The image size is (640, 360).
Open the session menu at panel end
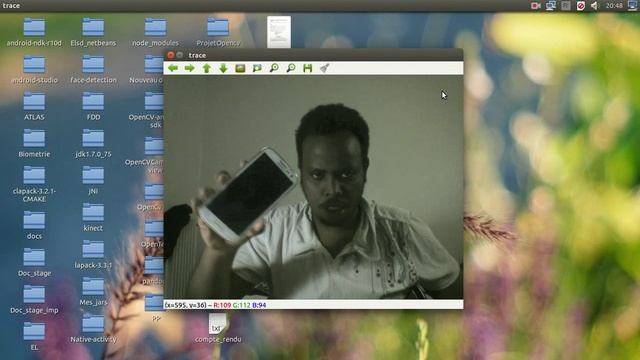(633, 5)
